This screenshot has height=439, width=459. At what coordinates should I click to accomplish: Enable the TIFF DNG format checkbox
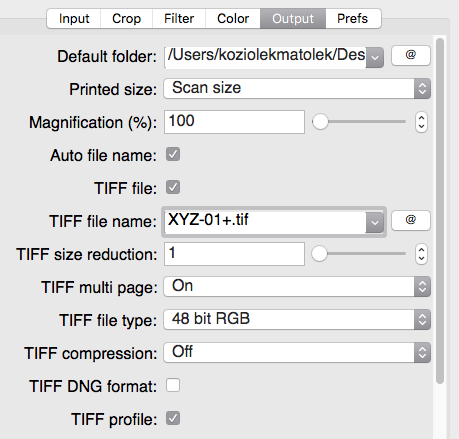(x=173, y=385)
